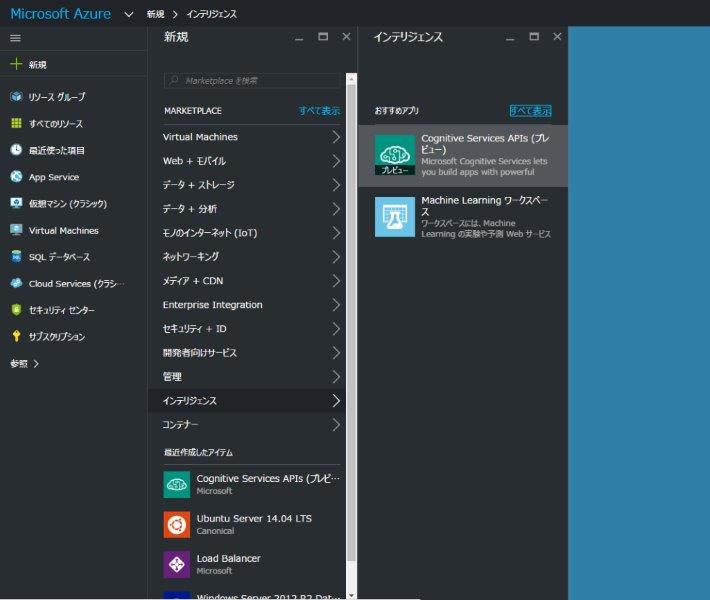710x600 pixels.
Task: Click the すべてのリソース grid icon
Action: (x=16, y=123)
